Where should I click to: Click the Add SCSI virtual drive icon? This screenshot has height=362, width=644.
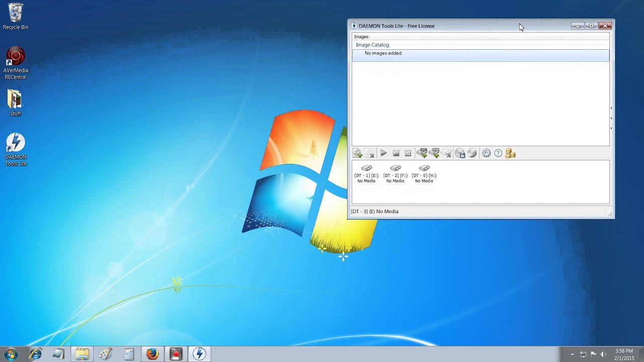click(434, 153)
